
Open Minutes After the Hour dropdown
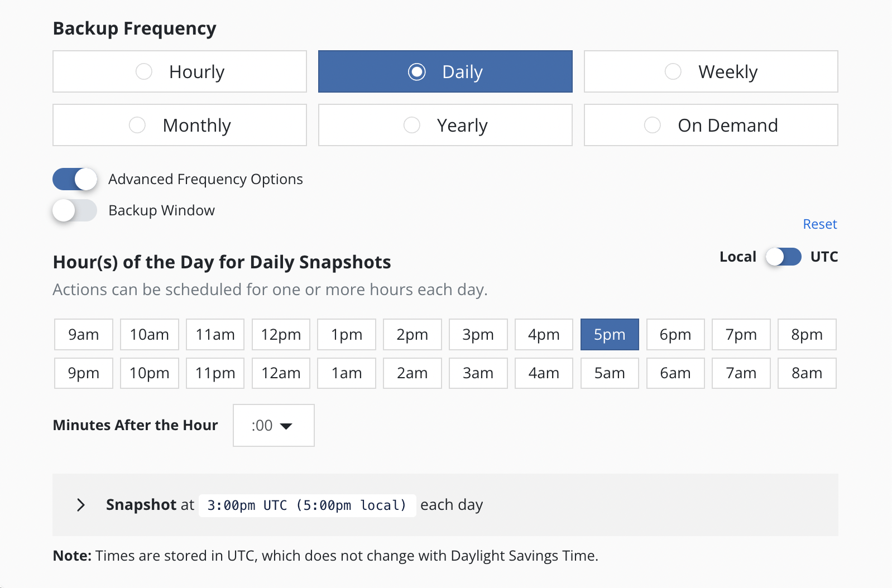click(x=273, y=426)
